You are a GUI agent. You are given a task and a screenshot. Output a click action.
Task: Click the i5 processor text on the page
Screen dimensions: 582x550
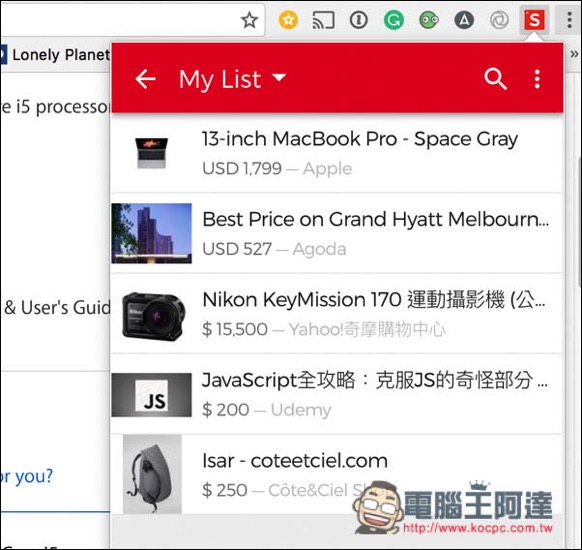[55, 107]
